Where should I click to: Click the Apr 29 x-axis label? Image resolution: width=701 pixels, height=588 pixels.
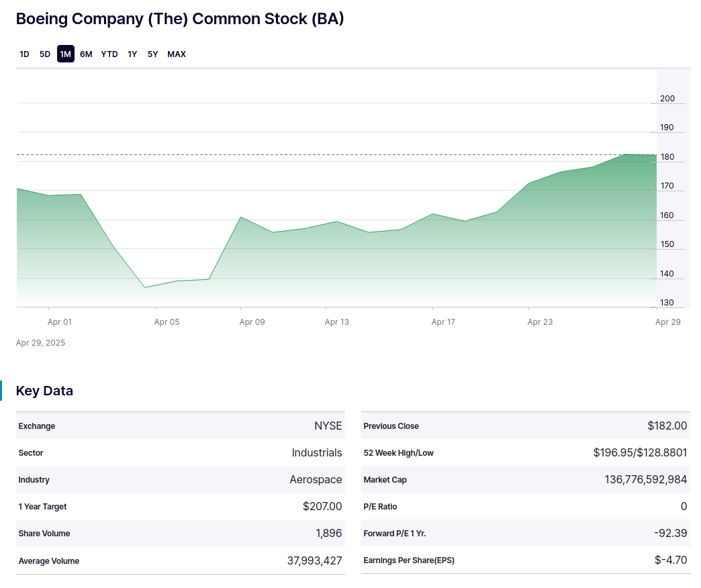[x=668, y=322]
